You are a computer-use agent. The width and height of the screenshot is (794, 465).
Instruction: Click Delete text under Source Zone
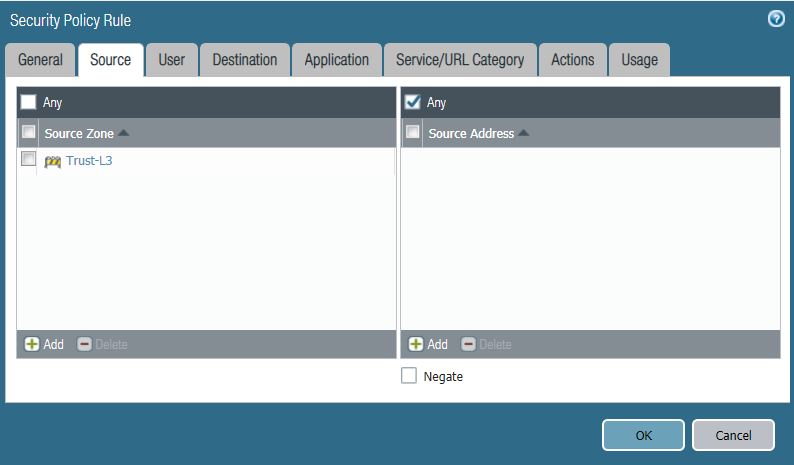click(111, 344)
